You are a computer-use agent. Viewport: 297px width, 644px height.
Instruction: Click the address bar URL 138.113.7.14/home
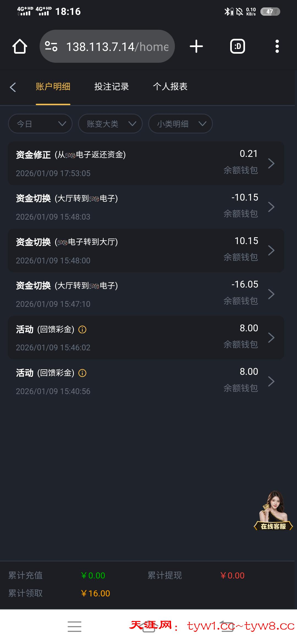[x=117, y=47]
